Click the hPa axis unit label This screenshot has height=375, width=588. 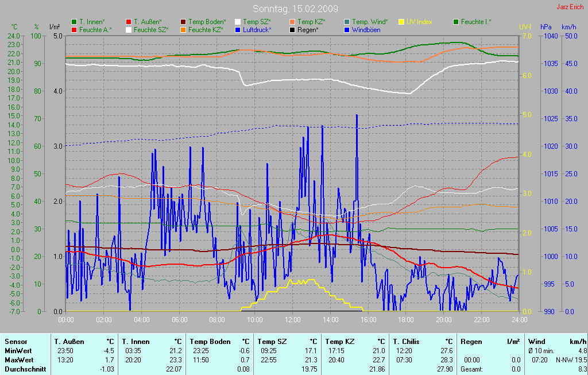546,27
